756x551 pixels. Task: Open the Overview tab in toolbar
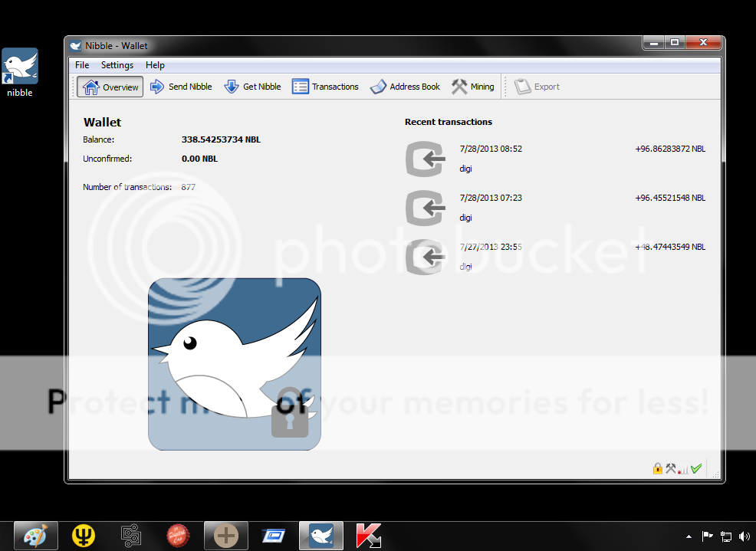[x=110, y=87]
